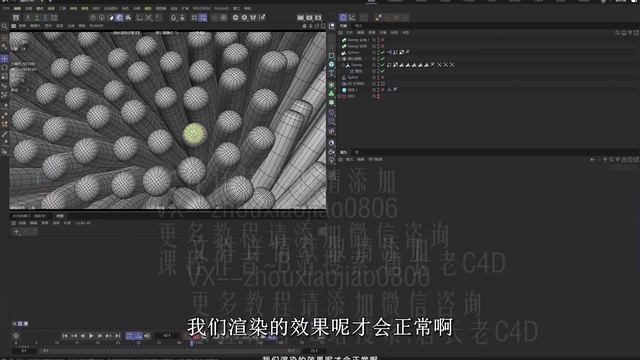Toggle the sound speaker icon in the timeline
This screenshot has width=640, height=360.
click(147, 336)
